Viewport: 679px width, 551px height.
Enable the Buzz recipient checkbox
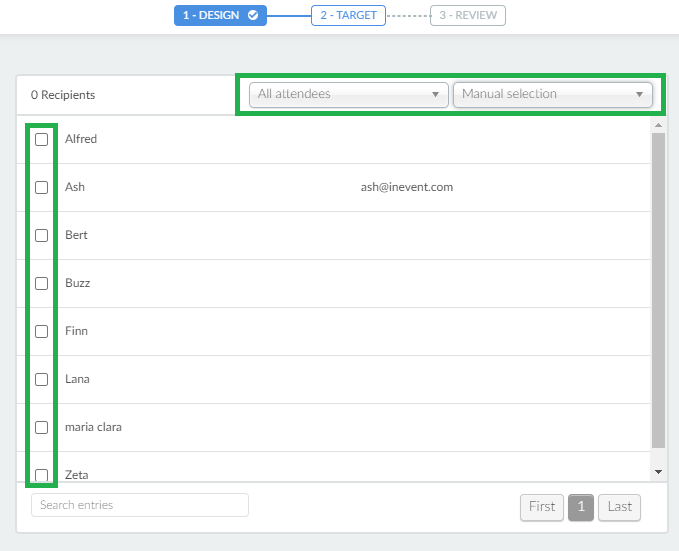42,284
